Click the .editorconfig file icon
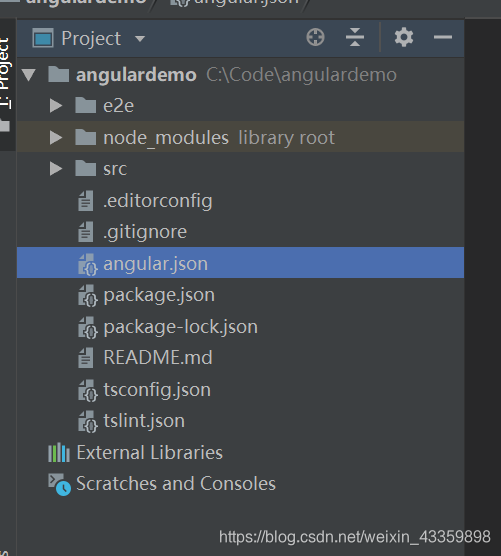 (86, 200)
